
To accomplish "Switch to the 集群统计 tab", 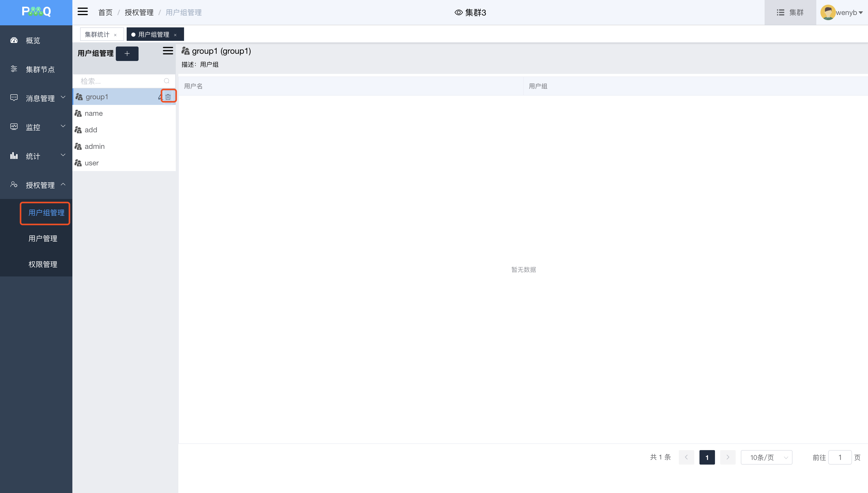I will click(x=97, y=35).
